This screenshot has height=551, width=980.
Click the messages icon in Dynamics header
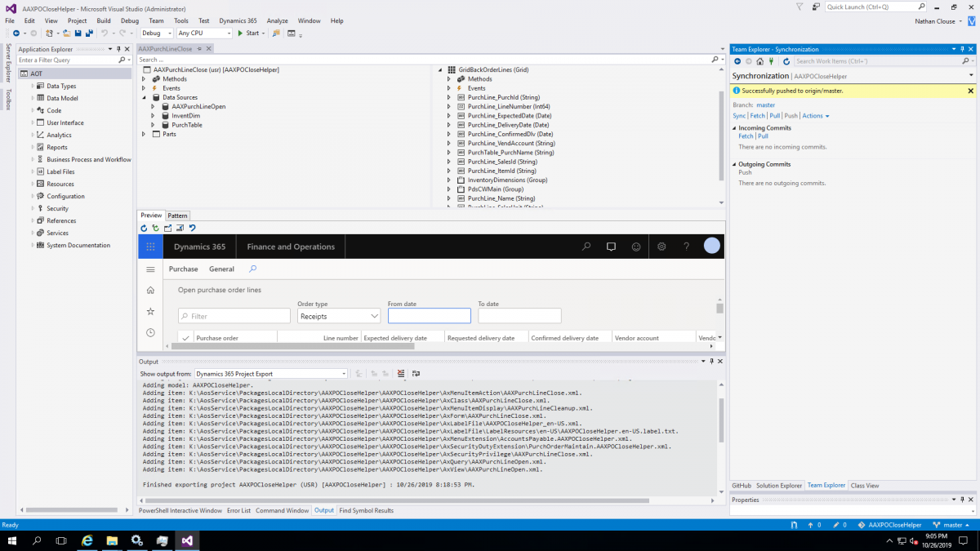tap(611, 247)
